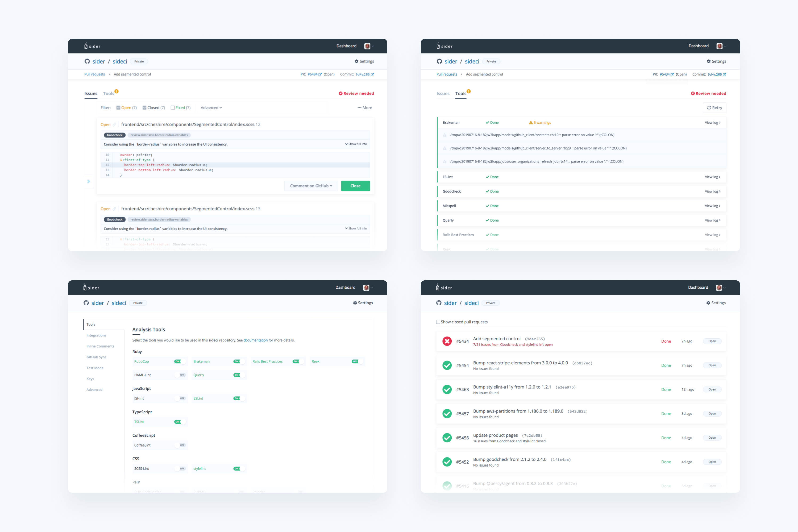The height and width of the screenshot is (532, 798).
Task: Click the double-chevron expand icon beside the issues list
Action: click(89, 181)
